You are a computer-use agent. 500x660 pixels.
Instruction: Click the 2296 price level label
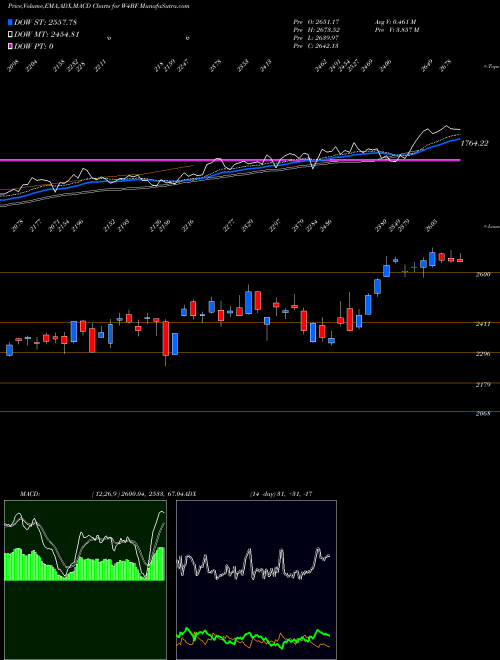[483, 354]
